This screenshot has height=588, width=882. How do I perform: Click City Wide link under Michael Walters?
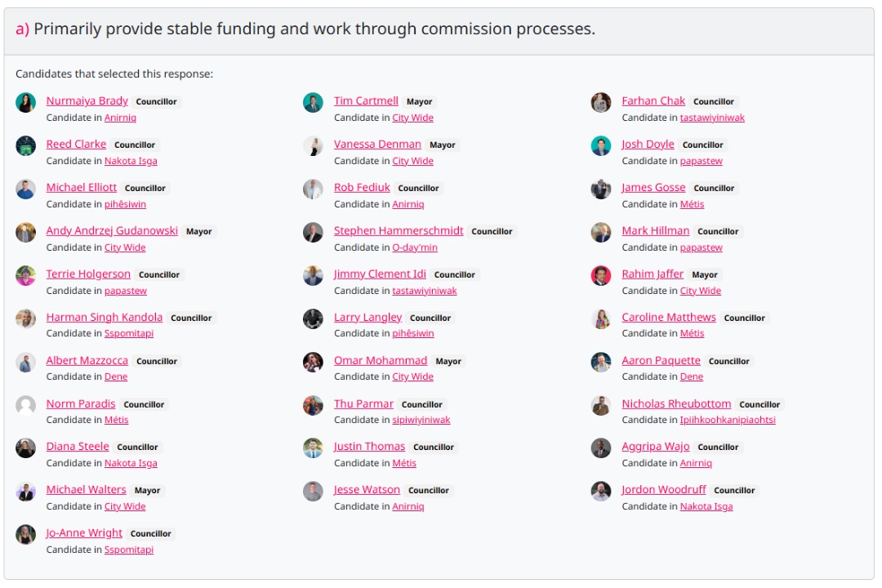click(x=125, y=506)
